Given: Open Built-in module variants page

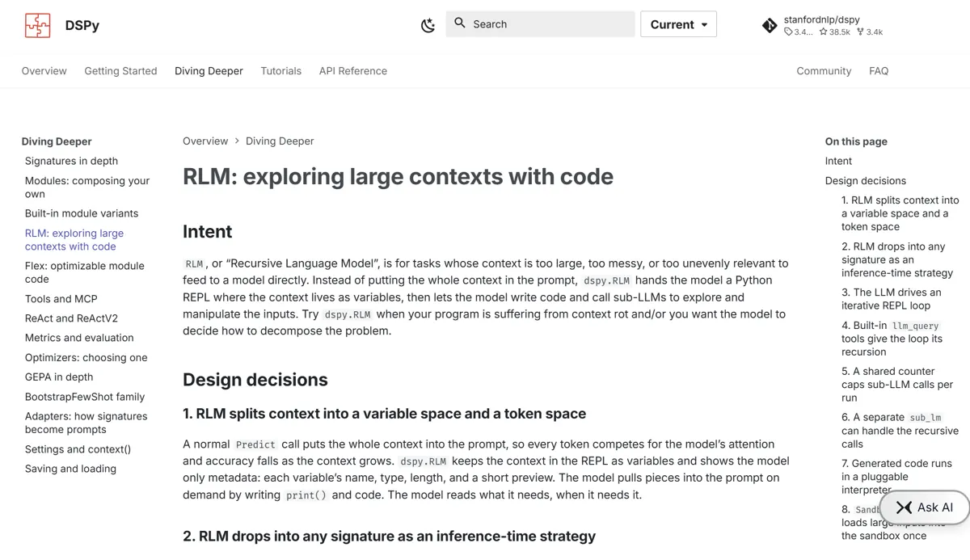Looking at the screenshot, I should [x=82, y=213].
